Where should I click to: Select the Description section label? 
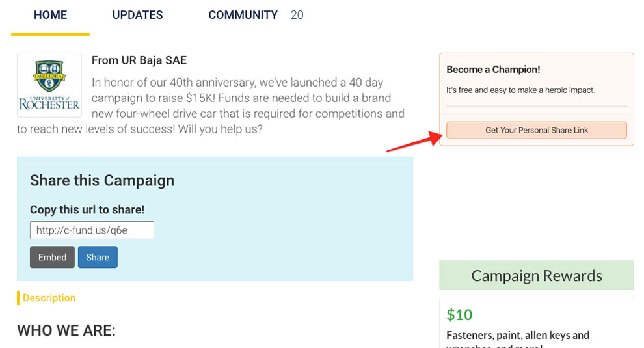pos(49,298)
